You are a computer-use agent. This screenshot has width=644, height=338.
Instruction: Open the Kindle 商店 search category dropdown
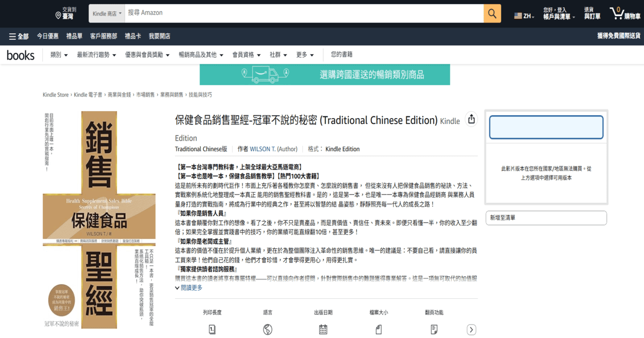tap(107, 13)
